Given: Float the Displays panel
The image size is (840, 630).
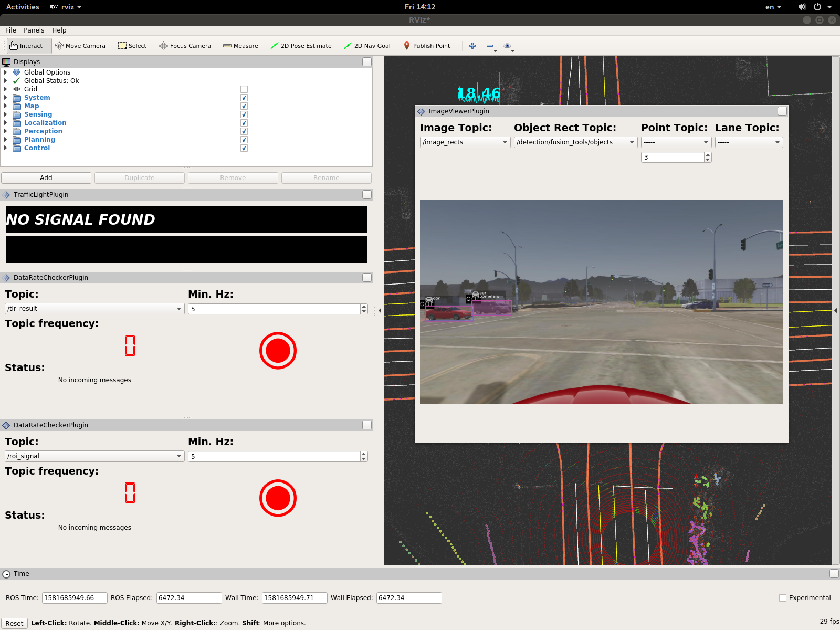Looking at the screenshot, I should [367, 62].
